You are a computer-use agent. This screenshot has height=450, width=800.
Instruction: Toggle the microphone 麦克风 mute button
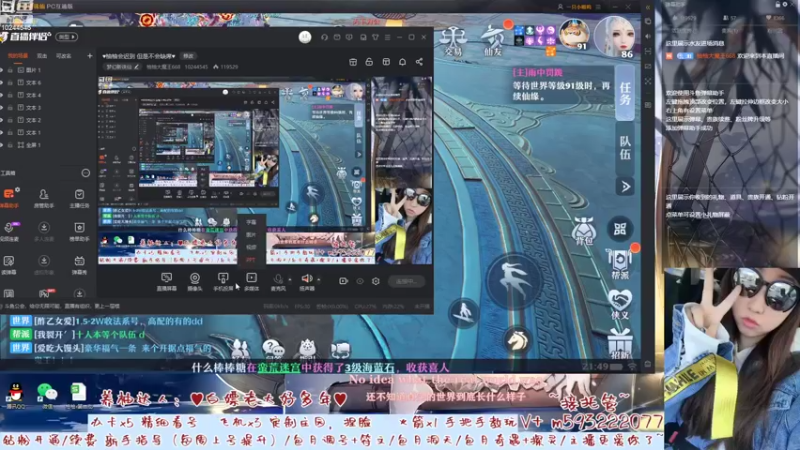point(278,281)
